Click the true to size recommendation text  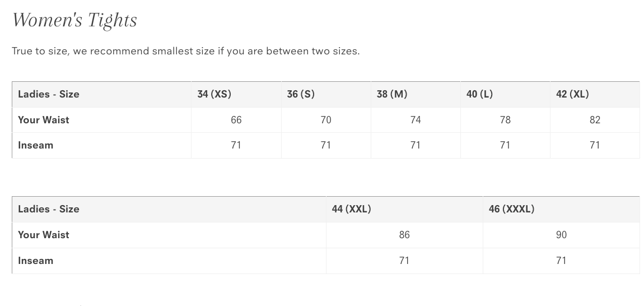(x=185, y=51)
